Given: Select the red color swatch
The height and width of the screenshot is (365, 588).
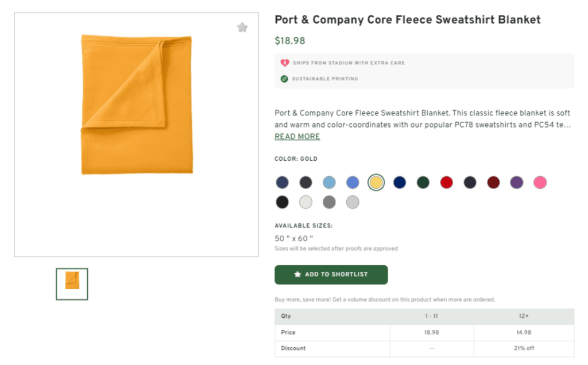Looking at the screenshot, I should pyautogui.click(x=447, y=182).
